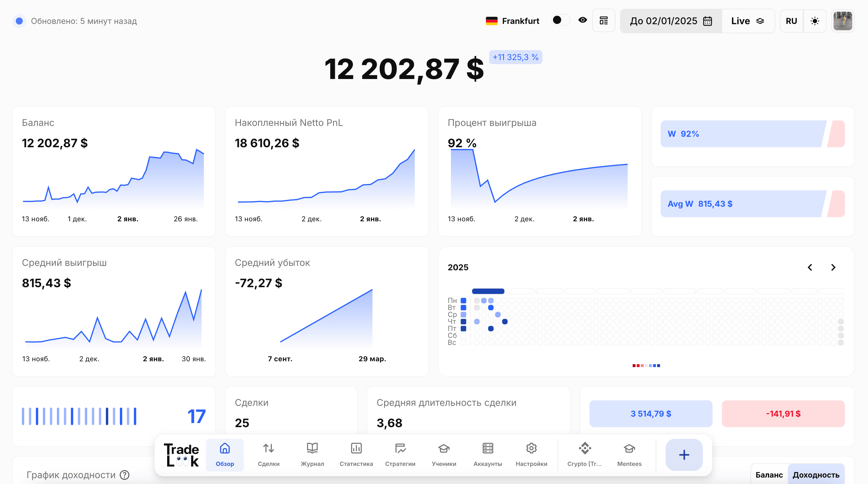
Task: Click help icon next to График доходности
Action: click(125, 475)
